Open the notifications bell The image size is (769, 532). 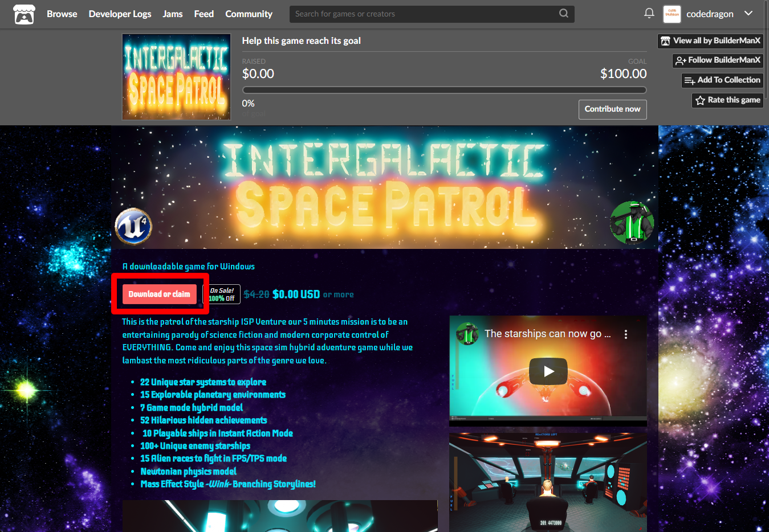click(649, 13)
